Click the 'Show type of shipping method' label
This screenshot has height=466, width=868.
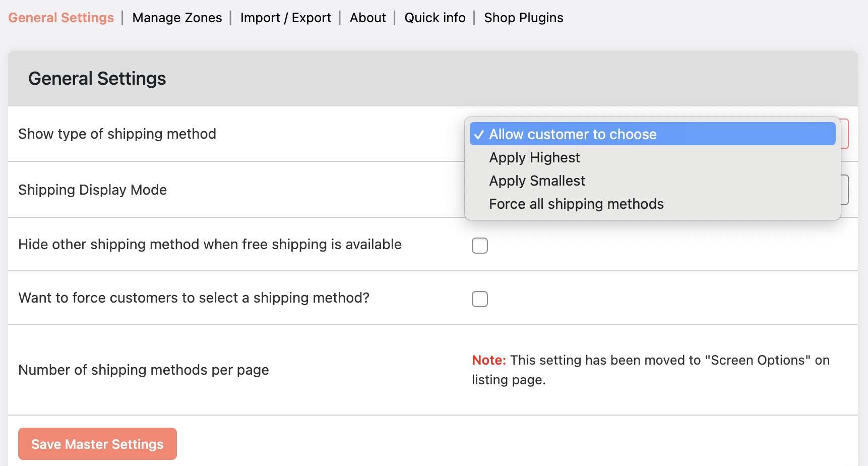tap(117, 134)
